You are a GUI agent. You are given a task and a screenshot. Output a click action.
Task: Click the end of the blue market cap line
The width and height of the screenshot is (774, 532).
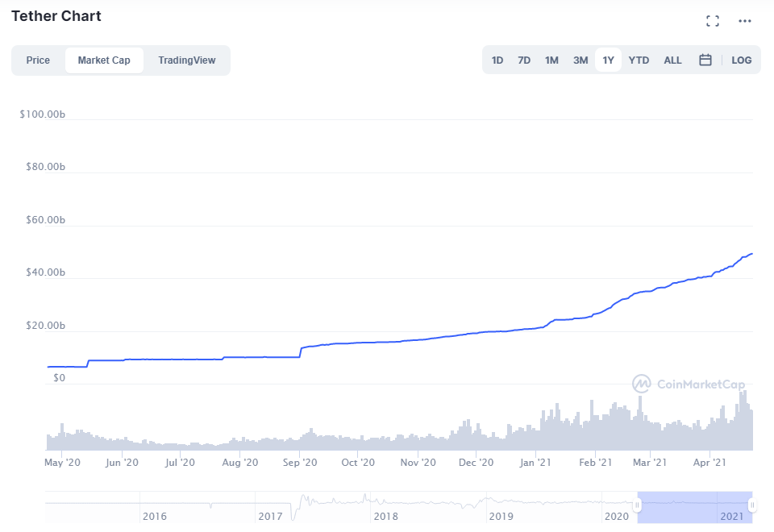(x=751, y=254)
